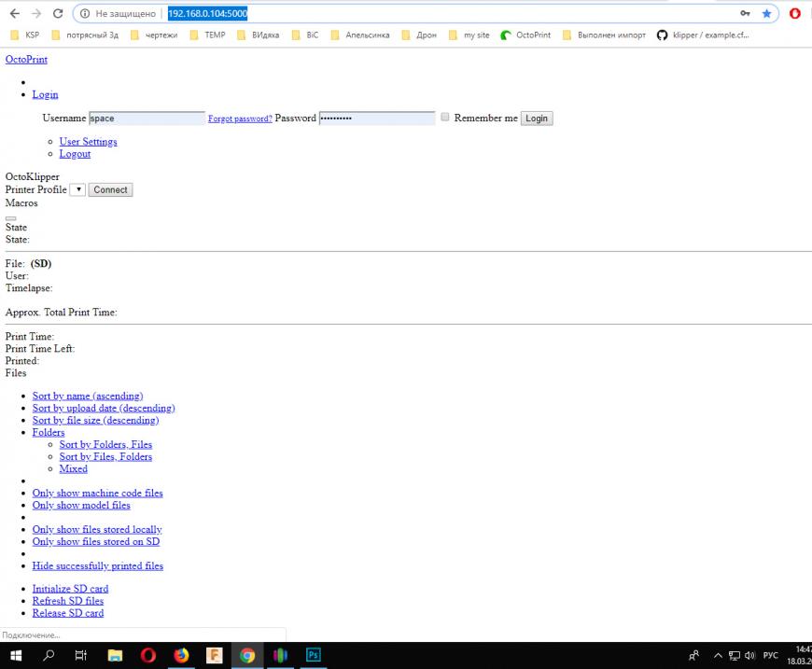Follow the 'Forgot password?' link

240,118
